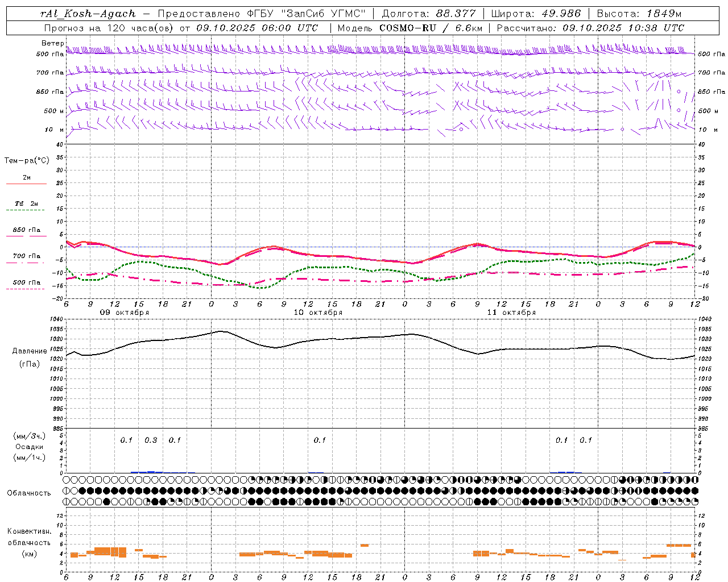Click the (мм/1ч.) precipitation unit label
This screenshot has height=582, width=728.
(x=29, y=458)
